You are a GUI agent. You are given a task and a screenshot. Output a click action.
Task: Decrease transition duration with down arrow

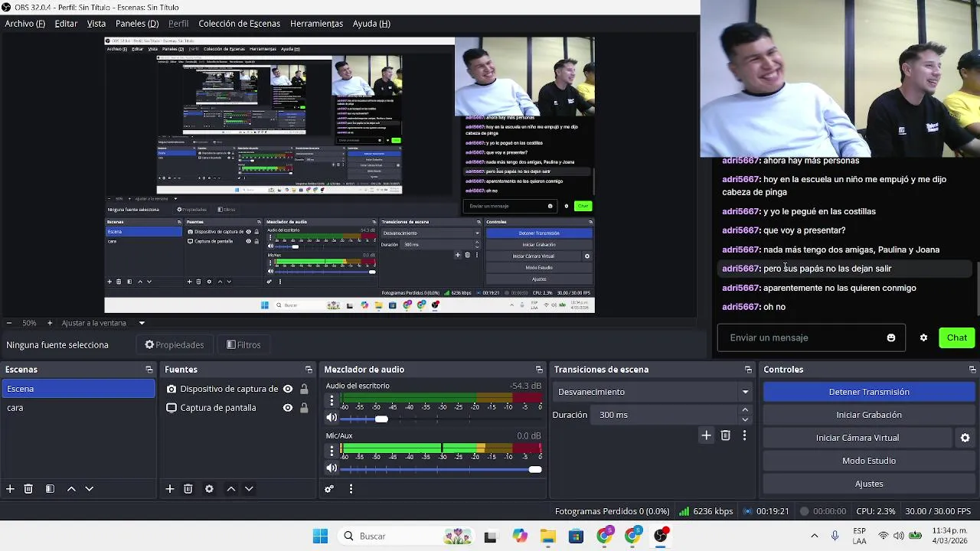pyautogui.click(x=745, y=419)
